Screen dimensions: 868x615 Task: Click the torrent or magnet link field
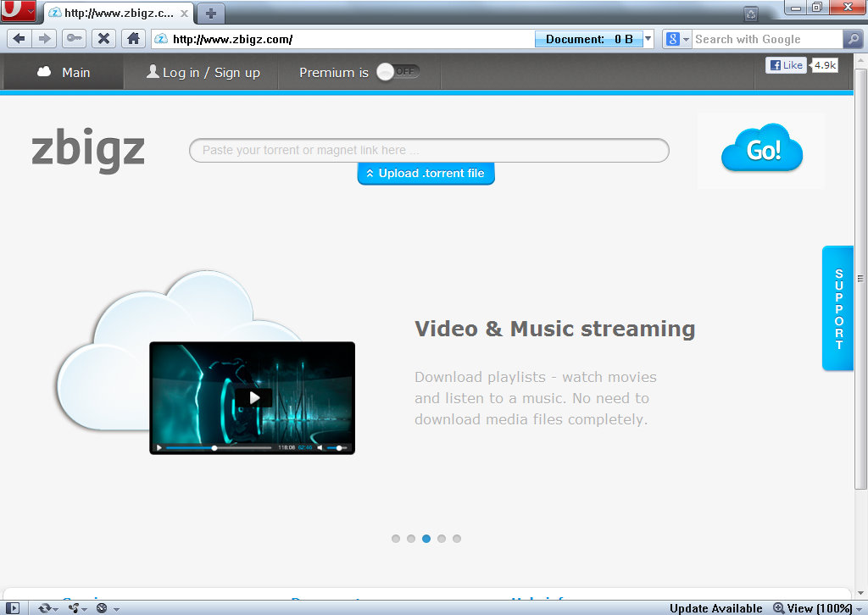[x=429, y=151]
